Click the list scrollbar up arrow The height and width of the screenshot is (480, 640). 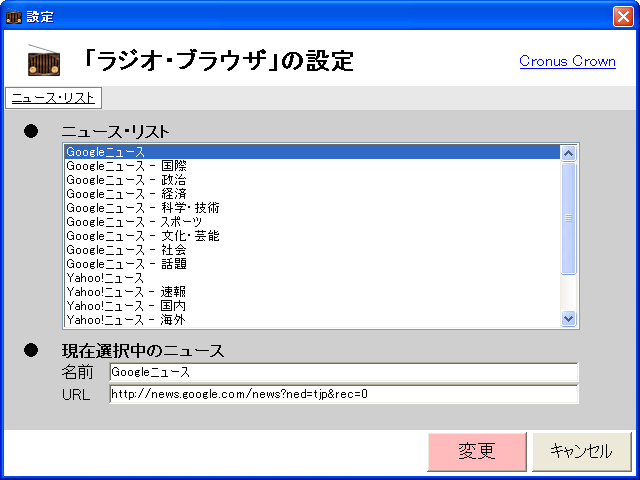(x=569, y=153)
